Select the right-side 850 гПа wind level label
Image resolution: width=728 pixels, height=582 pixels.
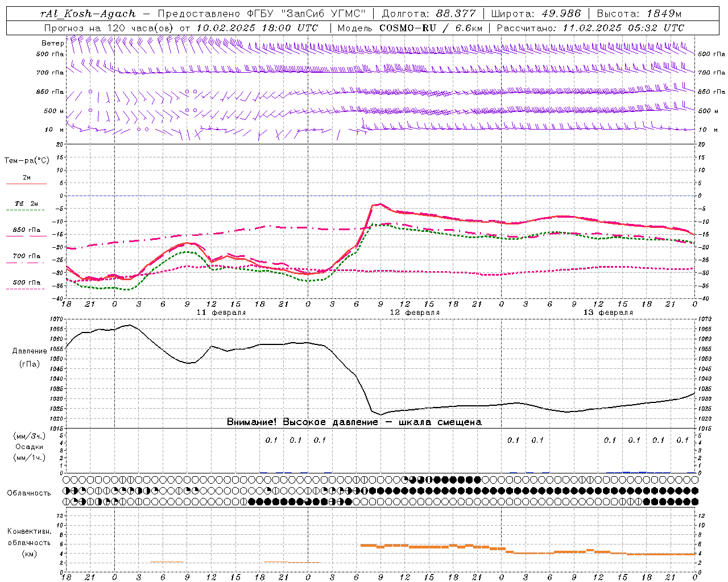[712, 92]
